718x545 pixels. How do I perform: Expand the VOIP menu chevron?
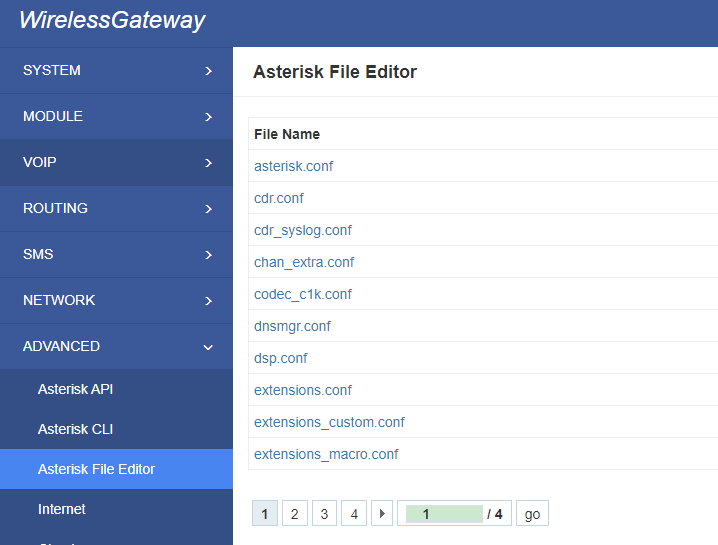208,163
